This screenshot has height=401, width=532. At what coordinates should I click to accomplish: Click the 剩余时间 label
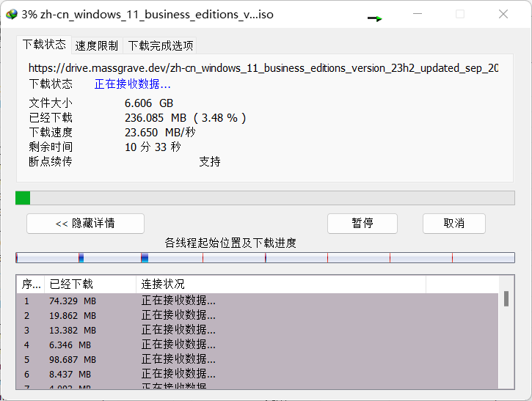(x=51, y=147)
